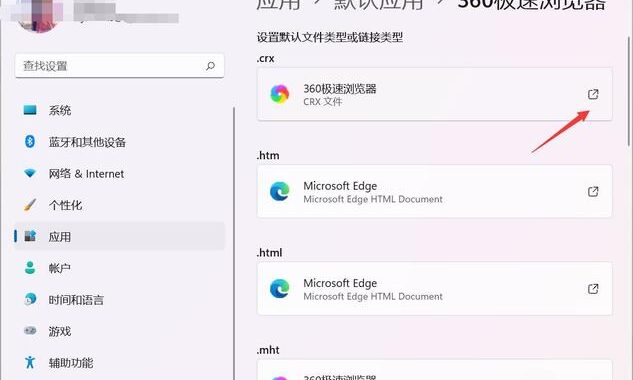Click the .mht 360极速浏览器 card
Screen dimensions: 633x380
point(434,370)
